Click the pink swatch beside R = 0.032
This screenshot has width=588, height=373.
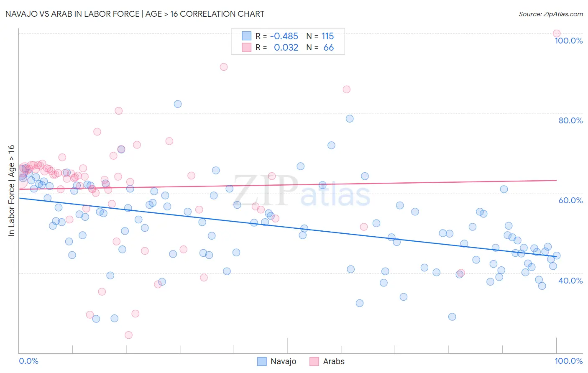(x=247, y=47)
